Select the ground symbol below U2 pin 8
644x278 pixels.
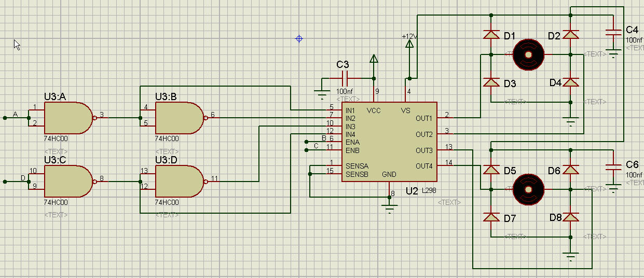point(389,208)
